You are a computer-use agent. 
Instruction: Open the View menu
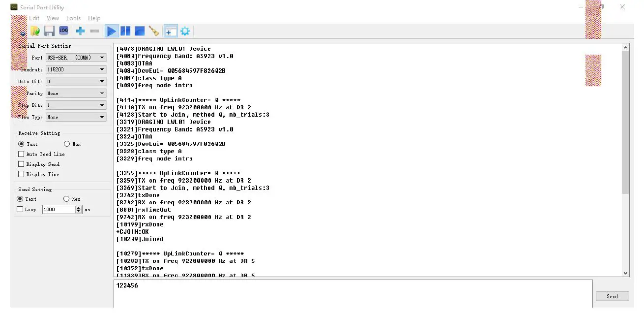pyautogui.click(x=53, y=18)
